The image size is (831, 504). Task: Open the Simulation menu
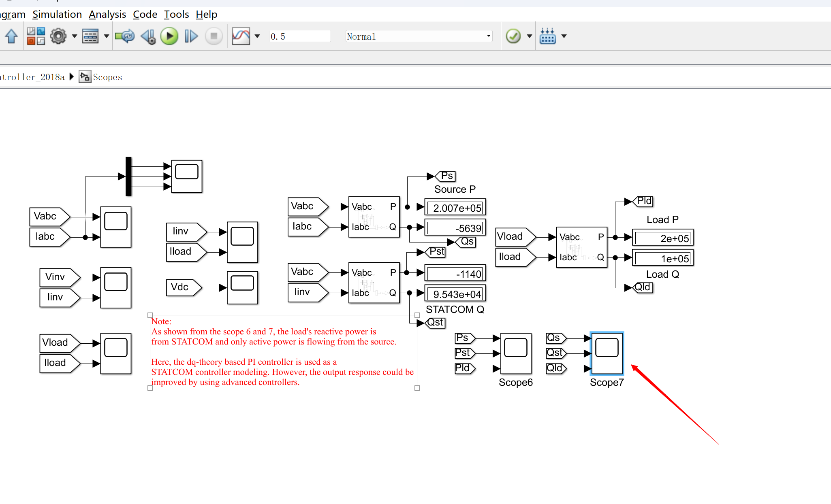pyautogui.click(x=57, y=15)
